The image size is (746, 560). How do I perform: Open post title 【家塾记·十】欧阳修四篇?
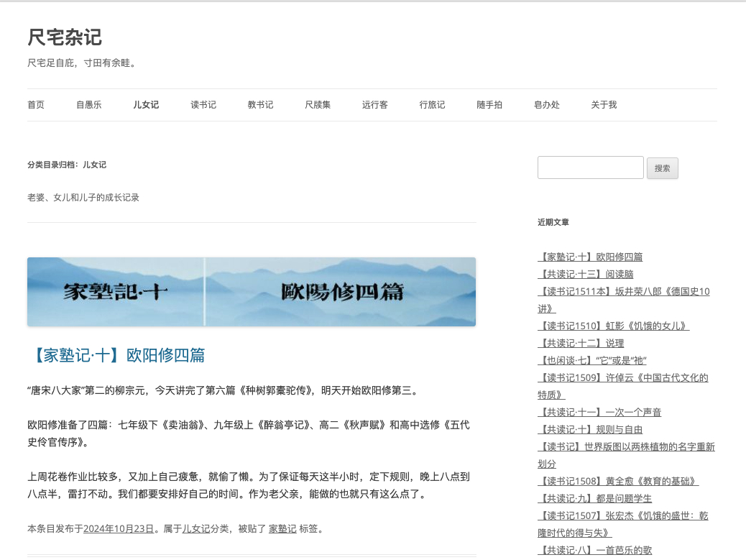[x=118, y=355]
